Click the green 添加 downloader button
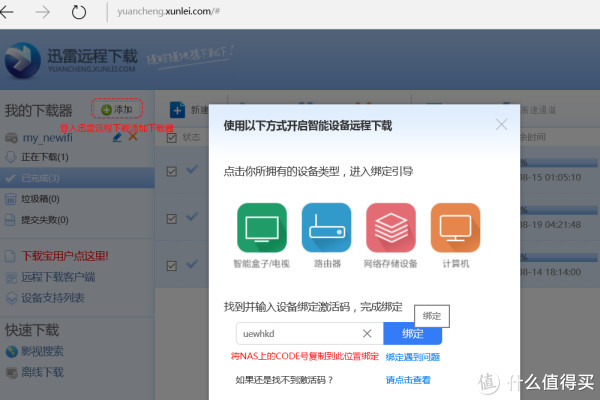 tap(117, 109)
